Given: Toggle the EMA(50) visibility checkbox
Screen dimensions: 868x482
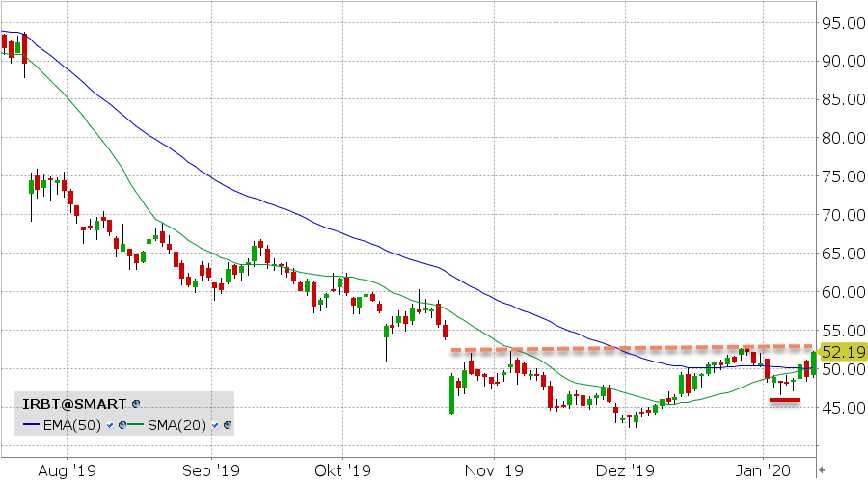Looking at the screenshot, I should pos(110,425).
